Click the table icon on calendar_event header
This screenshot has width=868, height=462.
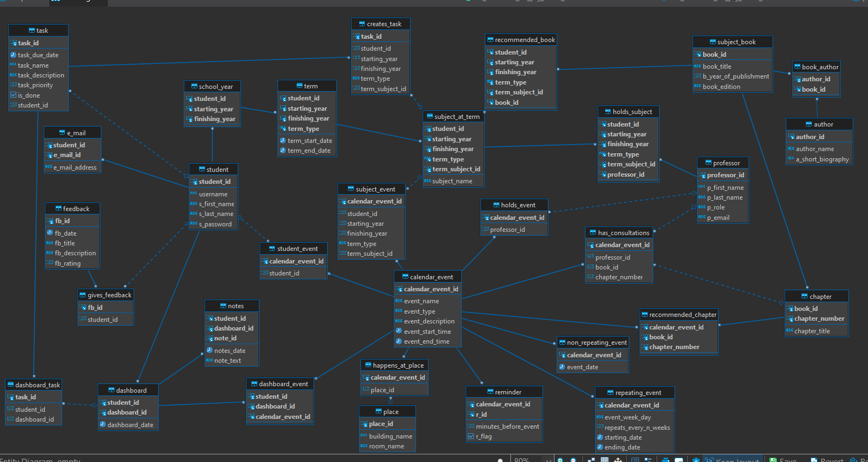point(405,277)
